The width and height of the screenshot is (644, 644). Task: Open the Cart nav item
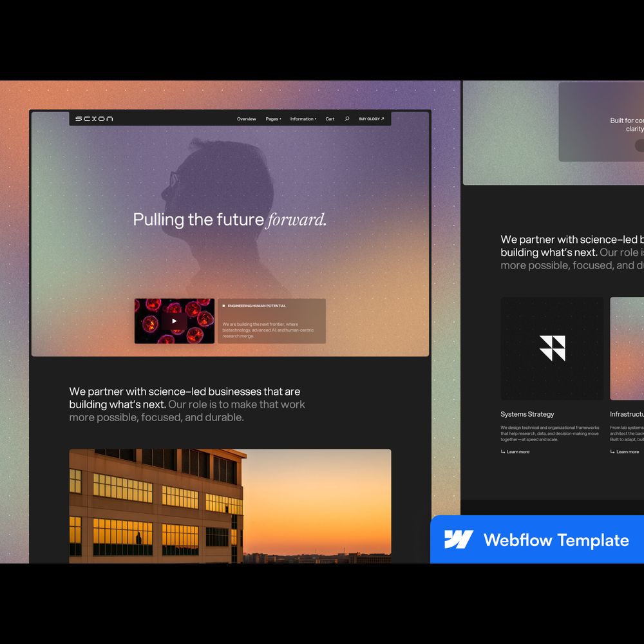(330, 119)
